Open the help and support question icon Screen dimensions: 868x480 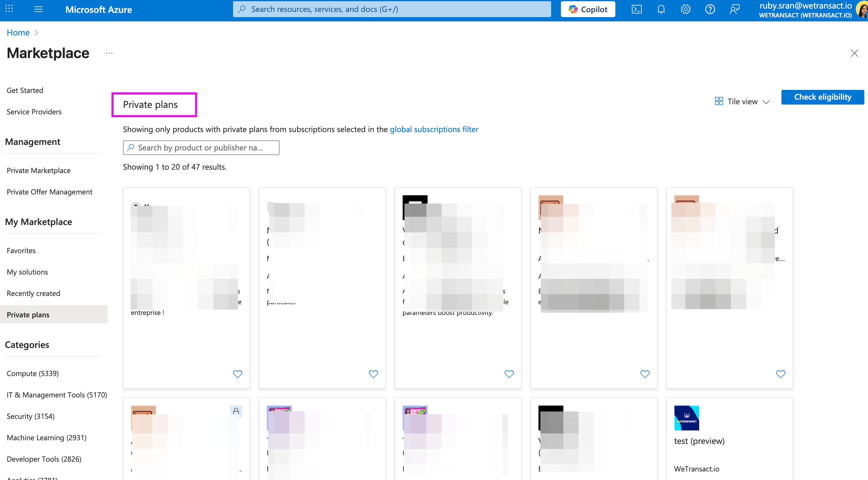click(710, 9)
